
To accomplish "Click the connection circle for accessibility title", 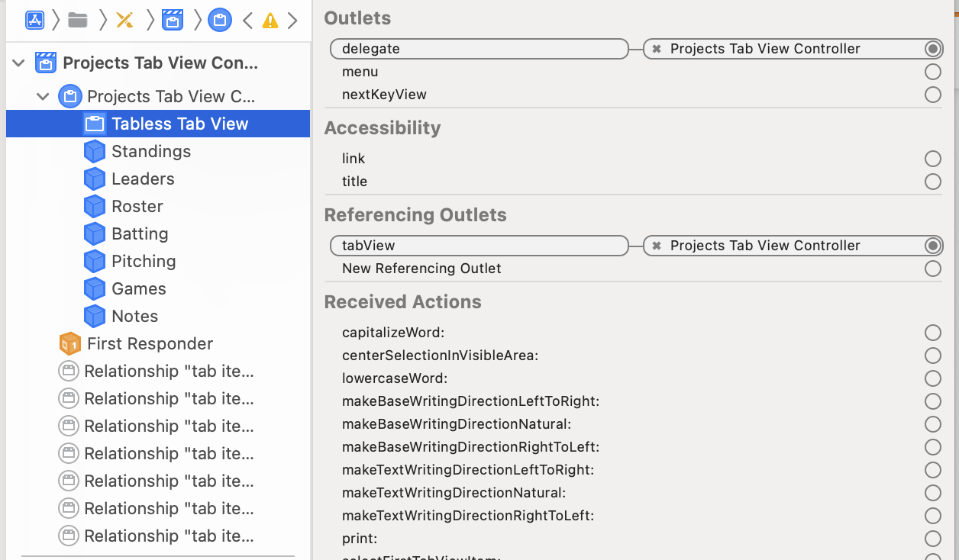I will coord(932,182).
